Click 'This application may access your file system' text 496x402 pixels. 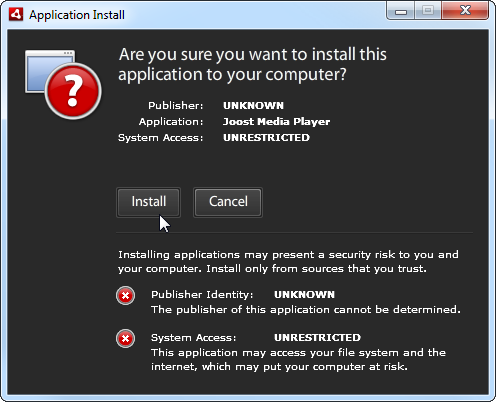click(298, 360)
